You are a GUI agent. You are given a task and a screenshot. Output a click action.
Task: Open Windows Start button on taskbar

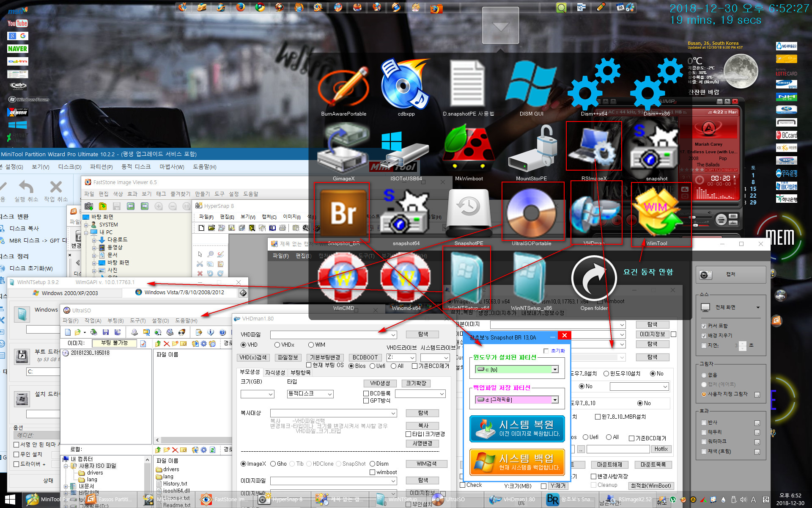click(x=10, y=500)
